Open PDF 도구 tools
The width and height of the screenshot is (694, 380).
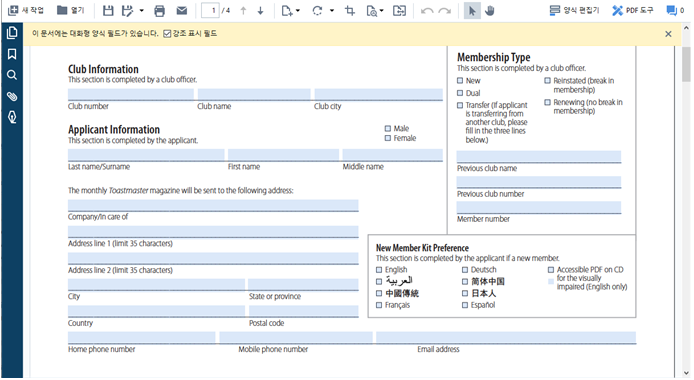click(x=632, y=10)
